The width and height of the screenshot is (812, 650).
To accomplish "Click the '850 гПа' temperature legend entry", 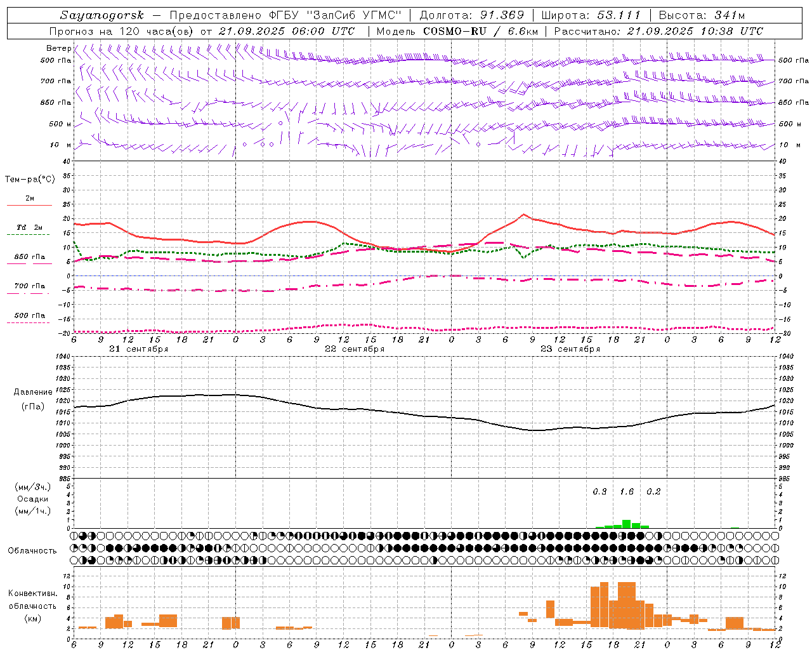I will point(30,257).
